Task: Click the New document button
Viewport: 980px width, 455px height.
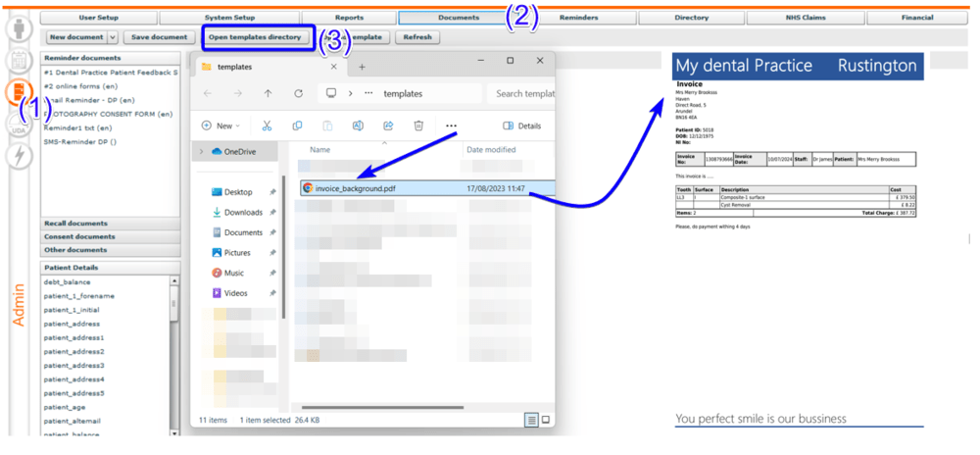Action: pos(76,37)
